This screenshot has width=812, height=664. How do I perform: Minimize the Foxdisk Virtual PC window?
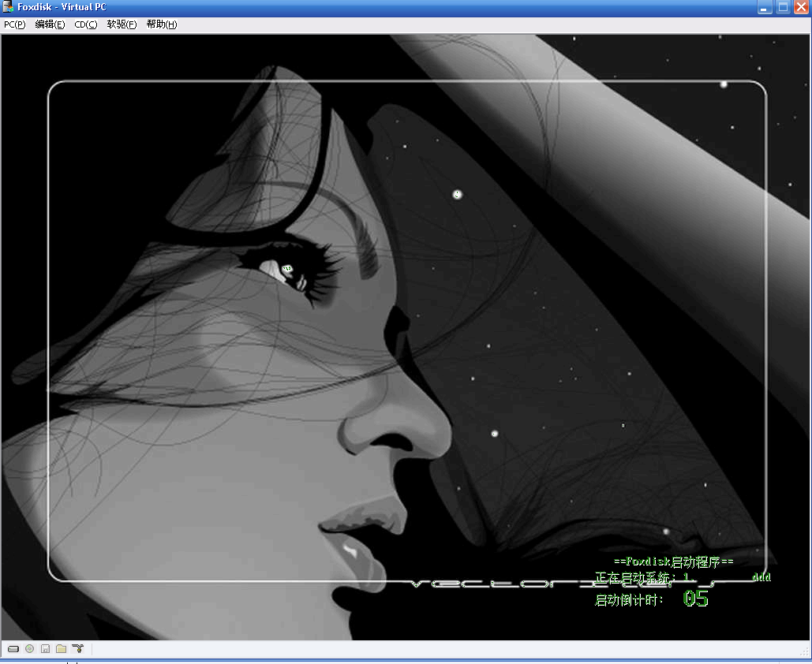(x=765, y=7)
